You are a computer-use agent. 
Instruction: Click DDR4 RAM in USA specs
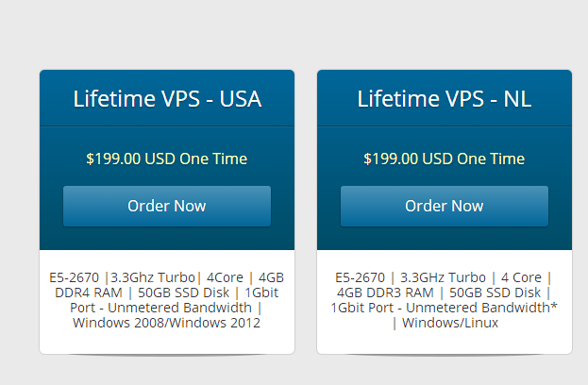[89, 293]
